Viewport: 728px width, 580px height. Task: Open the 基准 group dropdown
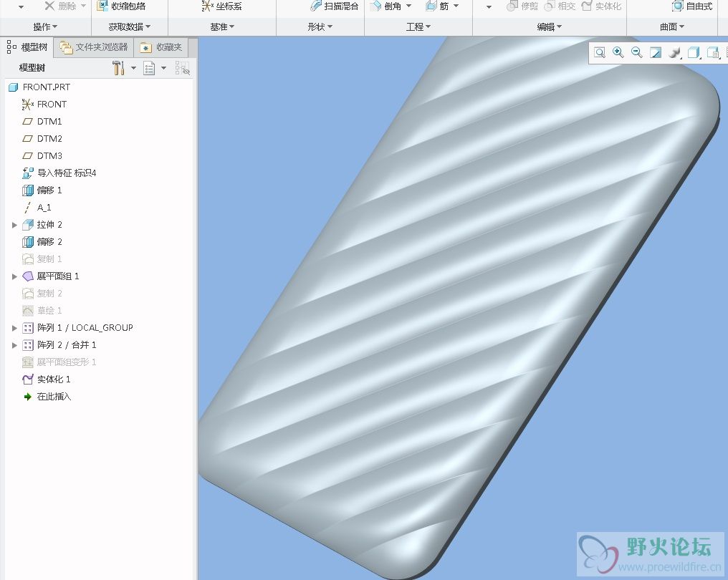222,27
